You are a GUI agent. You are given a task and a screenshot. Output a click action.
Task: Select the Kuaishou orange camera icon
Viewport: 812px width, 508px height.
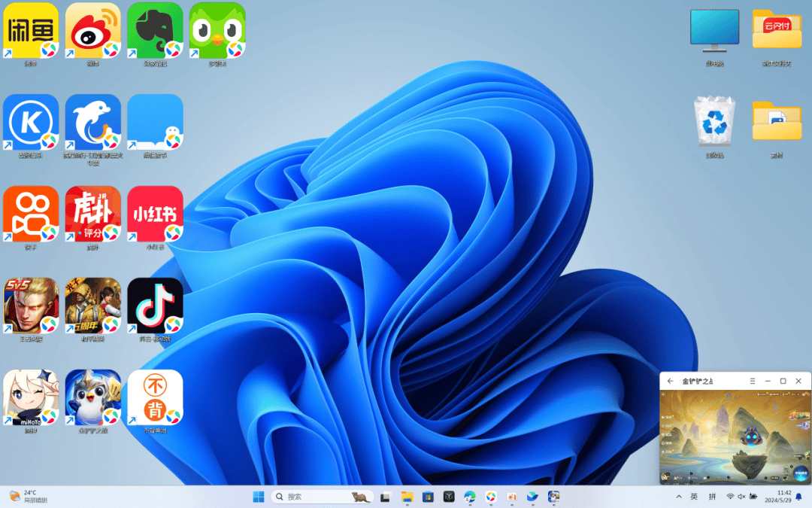(31, 214)
